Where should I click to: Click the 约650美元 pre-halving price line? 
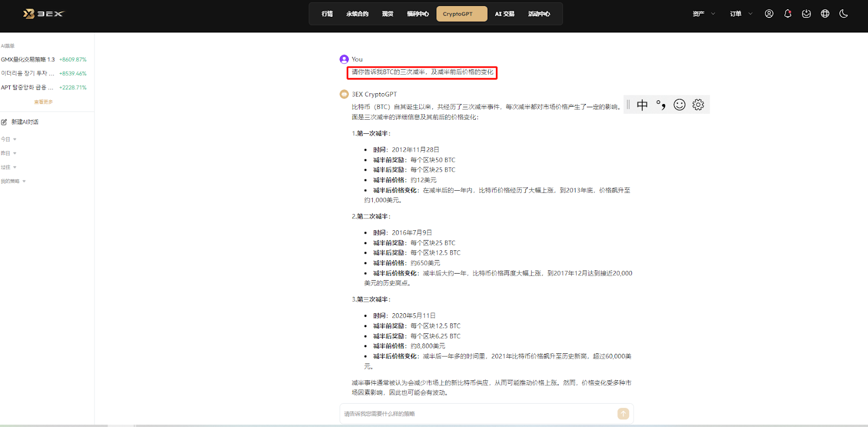pyautogui.click(x=407, y=263)
